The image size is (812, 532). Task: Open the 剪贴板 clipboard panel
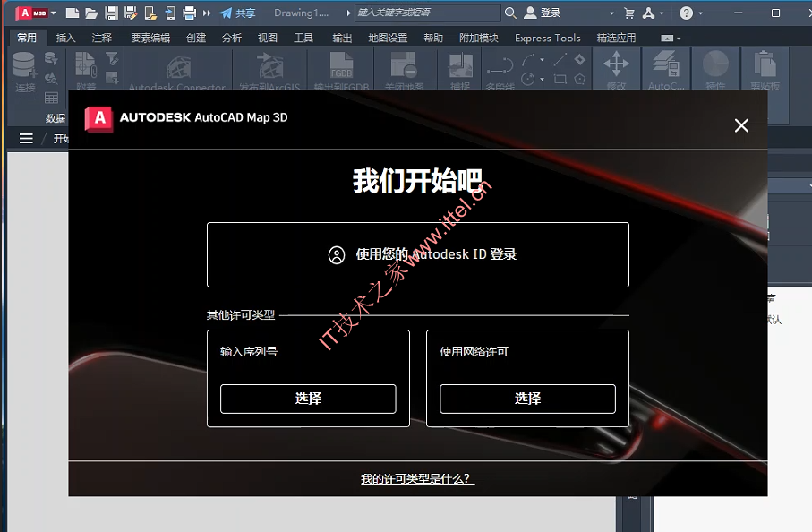pos(765,70)
